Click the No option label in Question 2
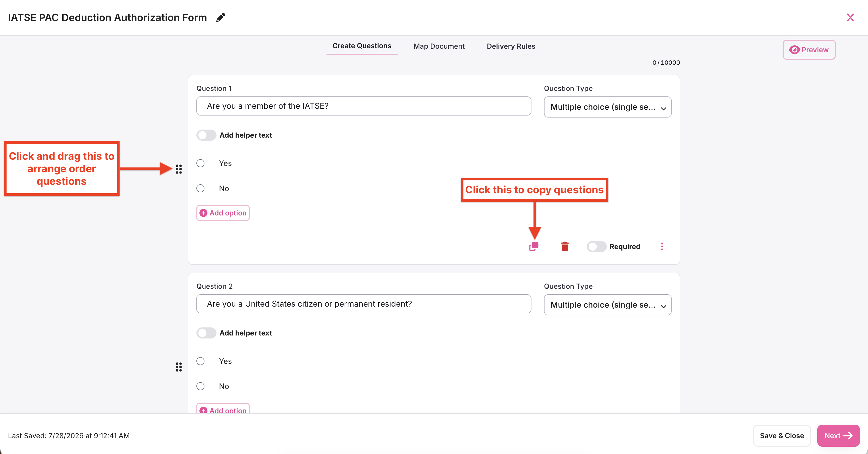868x454 pixels. coord(224,386)
